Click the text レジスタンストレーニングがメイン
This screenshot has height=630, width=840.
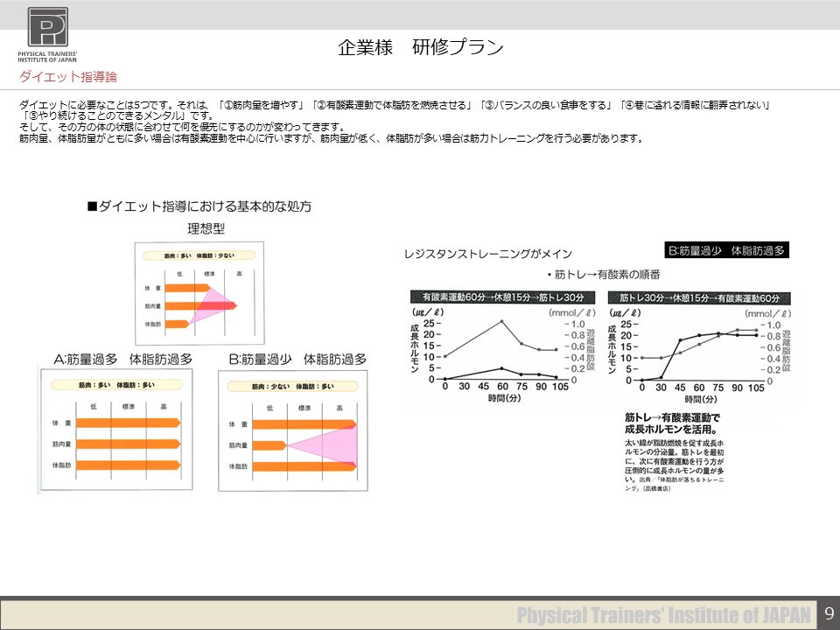point(488,254)
